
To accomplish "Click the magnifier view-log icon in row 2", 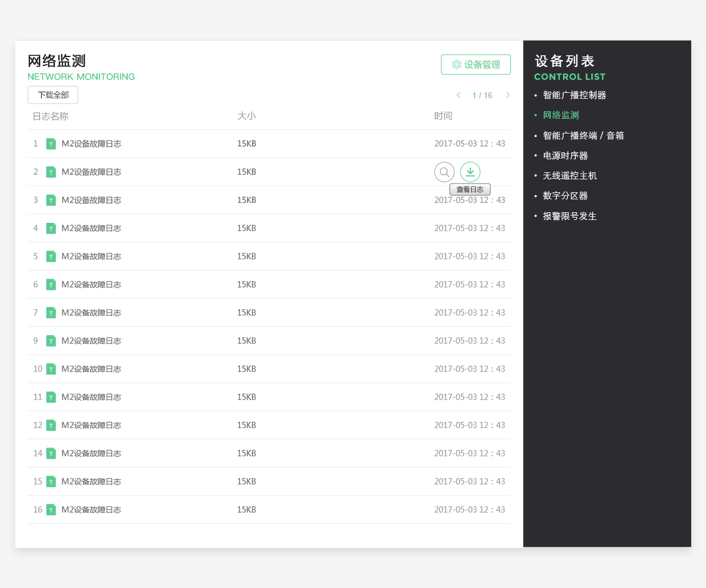I will click(x=444, y=172).
